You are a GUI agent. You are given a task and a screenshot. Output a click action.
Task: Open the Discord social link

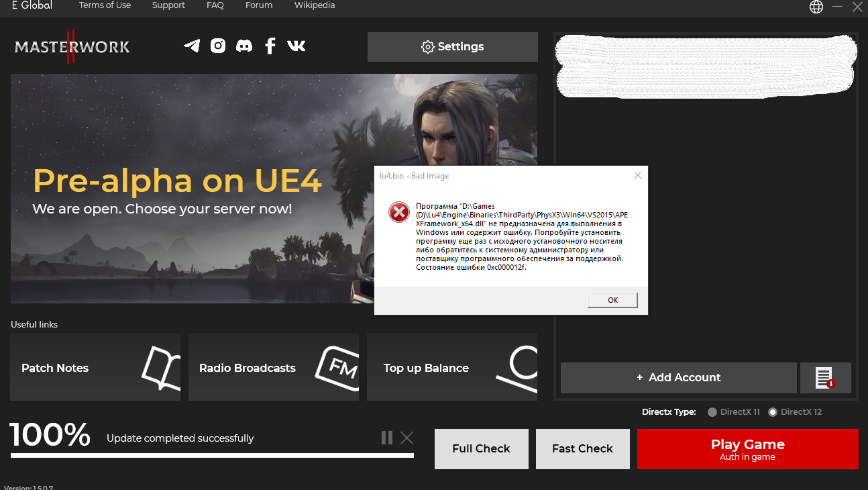point(244,46)
